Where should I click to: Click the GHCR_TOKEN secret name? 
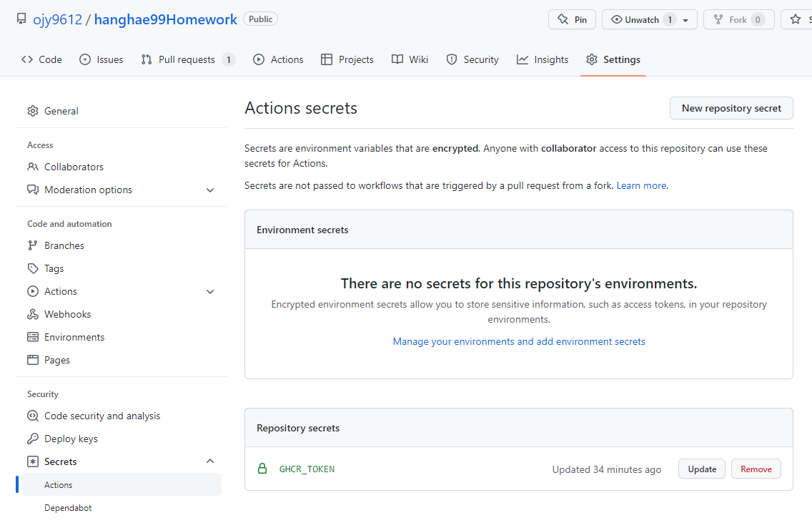click(x=307, y=469)
